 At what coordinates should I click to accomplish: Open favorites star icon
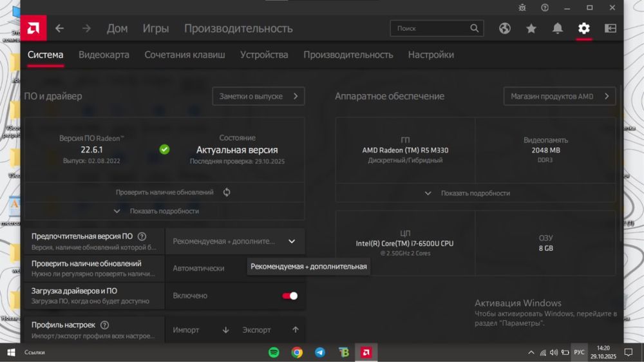(x=531, y=28)
